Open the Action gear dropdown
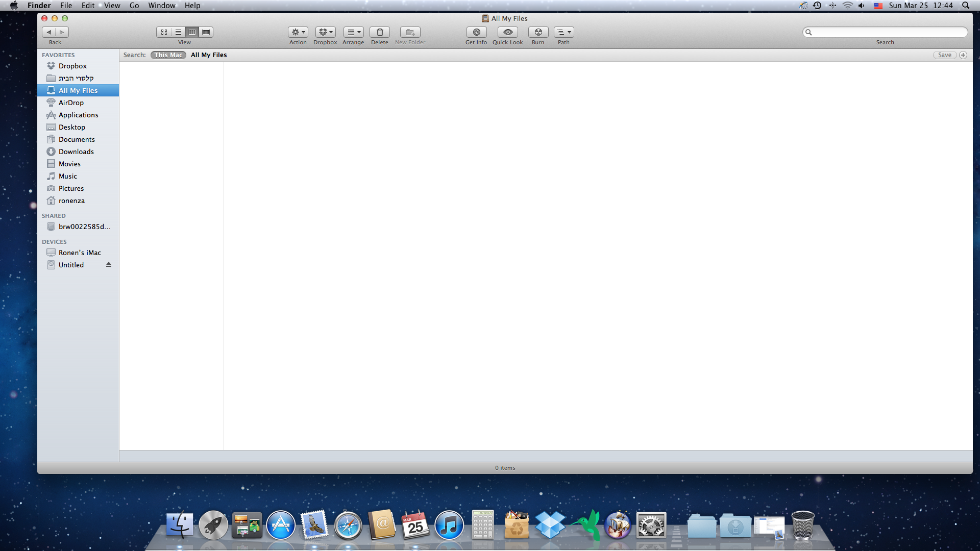This screenshot has width=980, height=551. click(x=298, y=32)
